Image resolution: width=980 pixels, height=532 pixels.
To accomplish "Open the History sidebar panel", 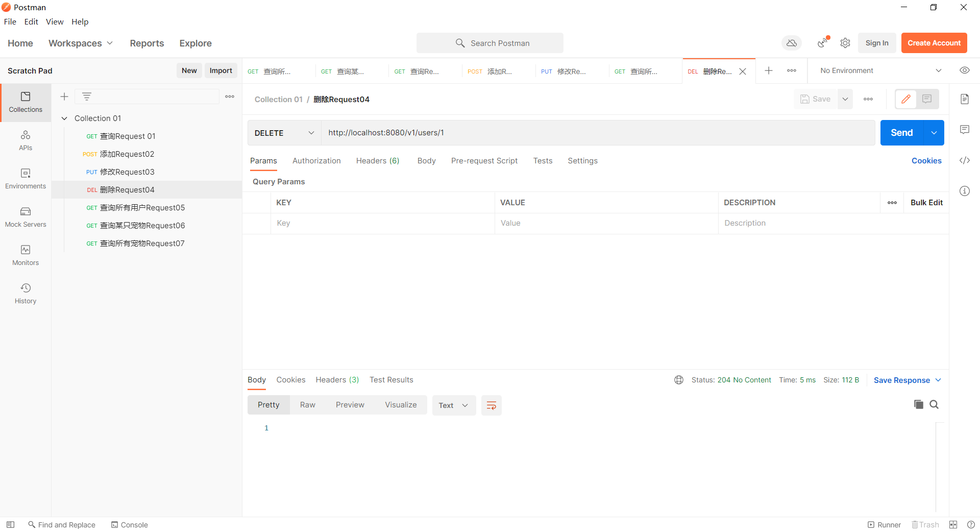I will tap(26, 294).
